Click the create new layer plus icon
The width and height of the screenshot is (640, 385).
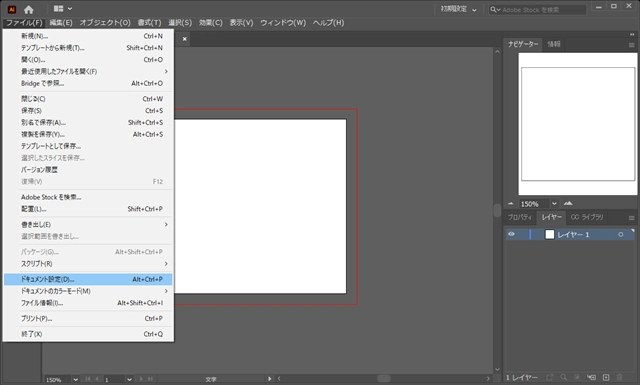tap(606, 378)
